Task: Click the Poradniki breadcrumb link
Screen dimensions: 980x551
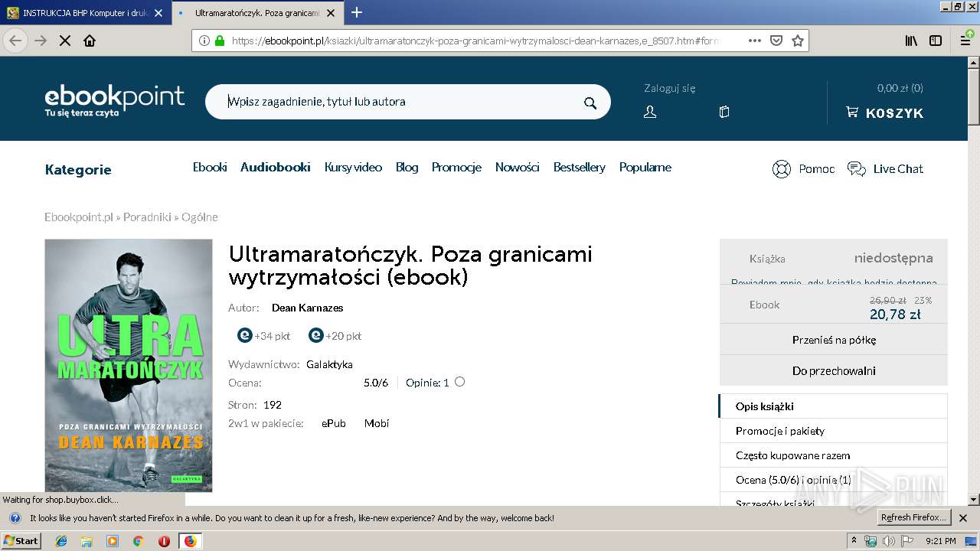Action: (147, 217)
